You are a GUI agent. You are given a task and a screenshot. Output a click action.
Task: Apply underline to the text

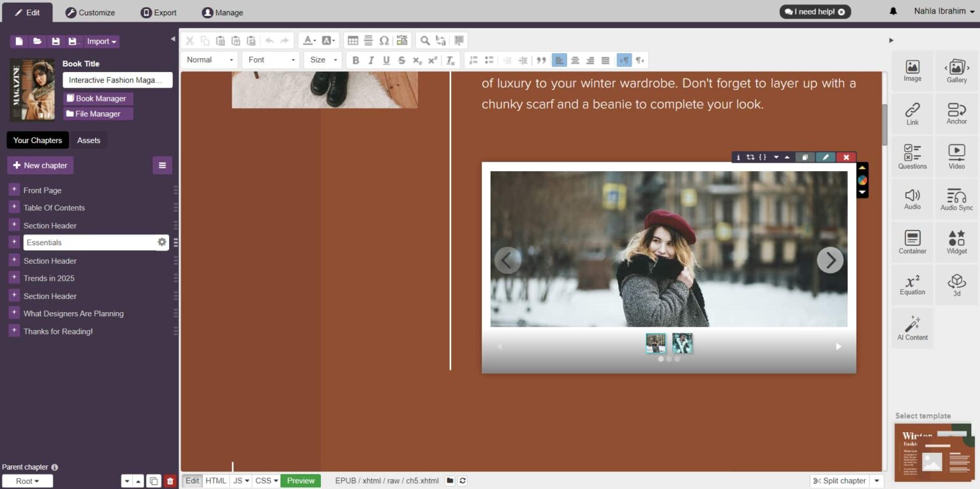(386, 60)
